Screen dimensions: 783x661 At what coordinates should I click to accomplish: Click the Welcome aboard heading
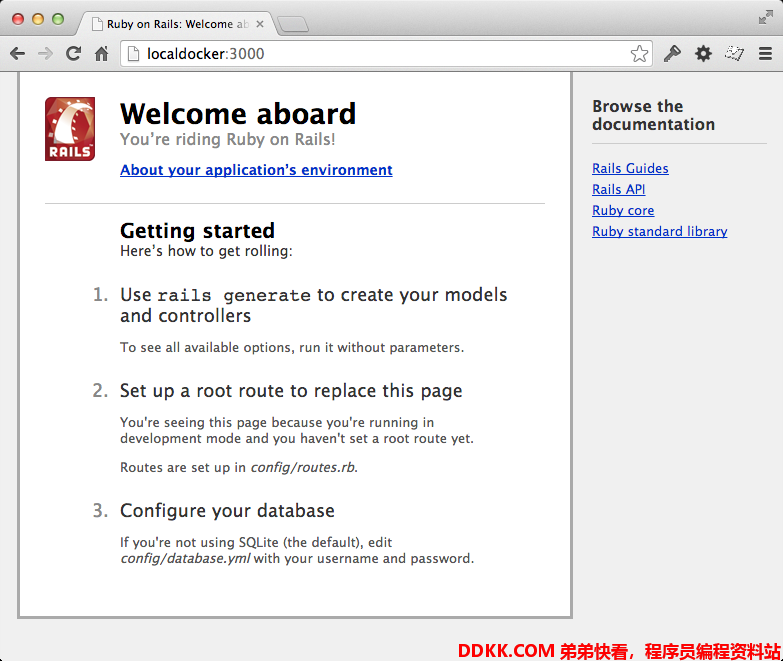point(238,114)
